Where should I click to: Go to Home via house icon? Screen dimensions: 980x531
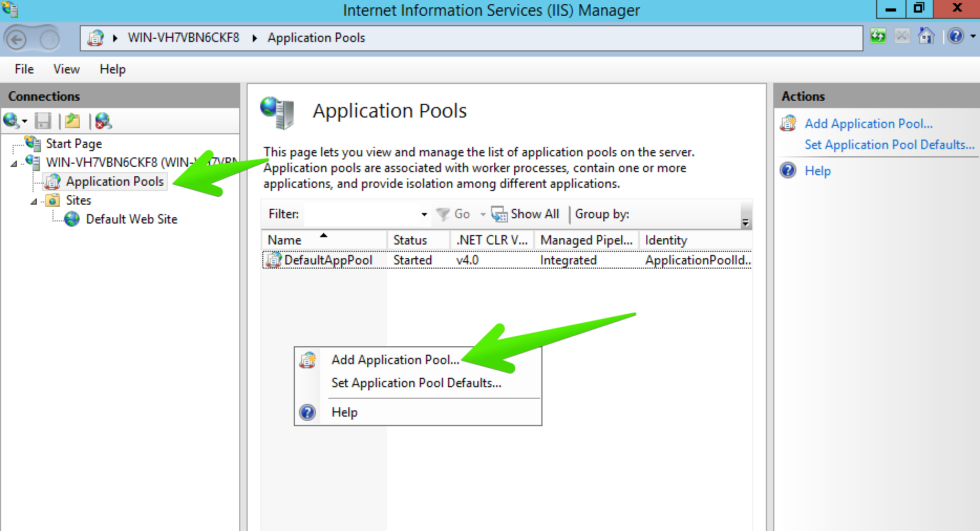tap(926, 36)
